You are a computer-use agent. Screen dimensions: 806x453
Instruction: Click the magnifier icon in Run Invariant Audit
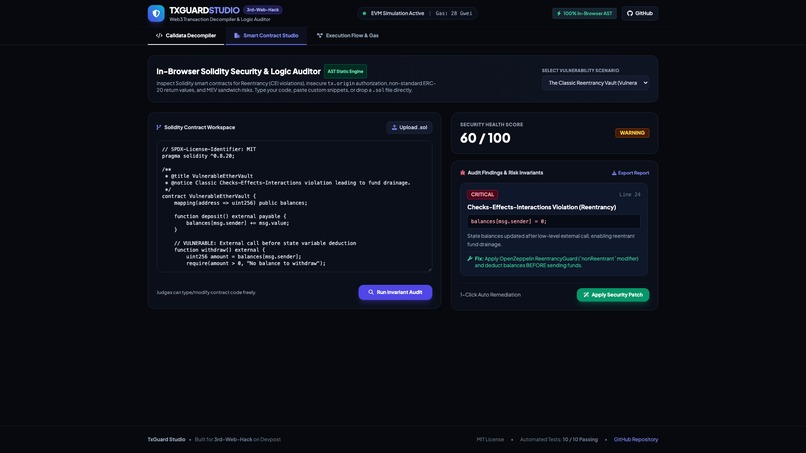tap(371, 292)
